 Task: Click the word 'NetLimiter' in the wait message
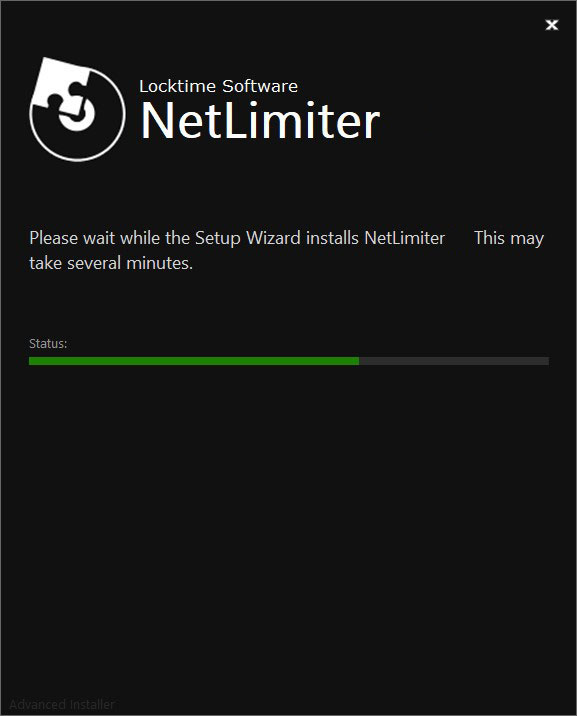(404, 238)
